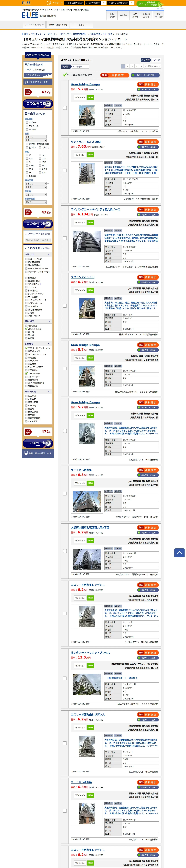Open 駅徒歩分数 指定なし dropdown

point(36,202)
